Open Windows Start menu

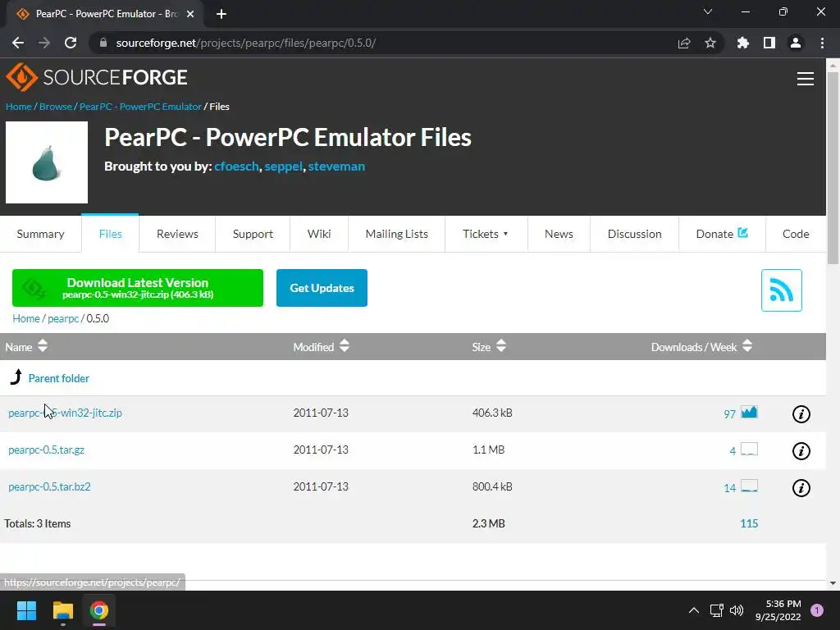coord(26,610)
